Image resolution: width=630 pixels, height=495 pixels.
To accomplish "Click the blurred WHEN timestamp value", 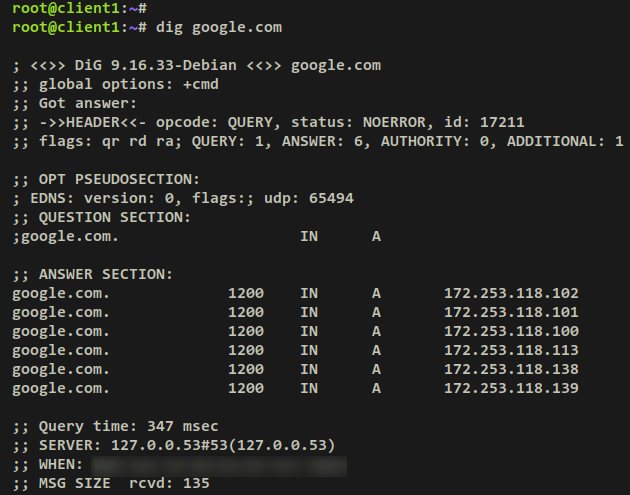I will (x=219, y=466).
